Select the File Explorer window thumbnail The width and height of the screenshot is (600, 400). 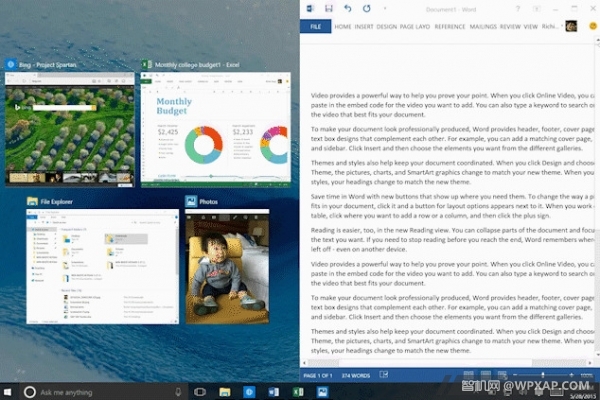(x=102, y=266)
